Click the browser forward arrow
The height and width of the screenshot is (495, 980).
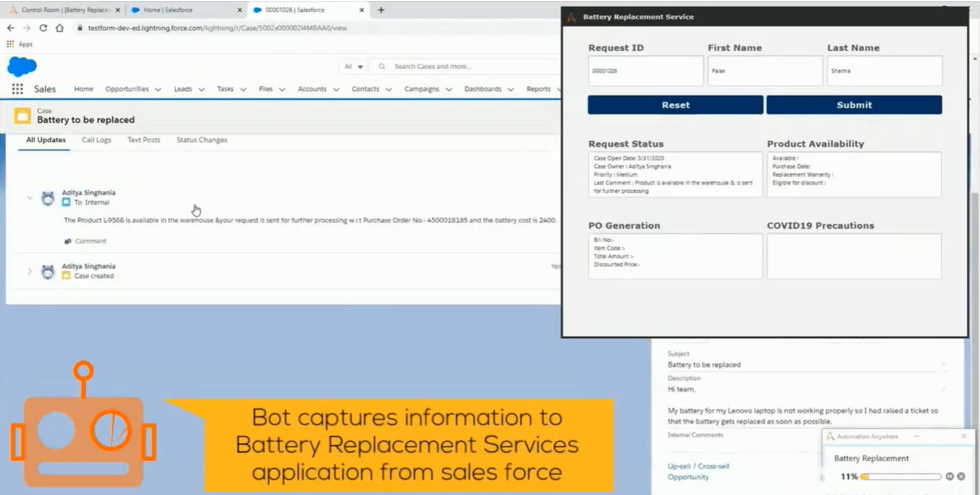26,28
